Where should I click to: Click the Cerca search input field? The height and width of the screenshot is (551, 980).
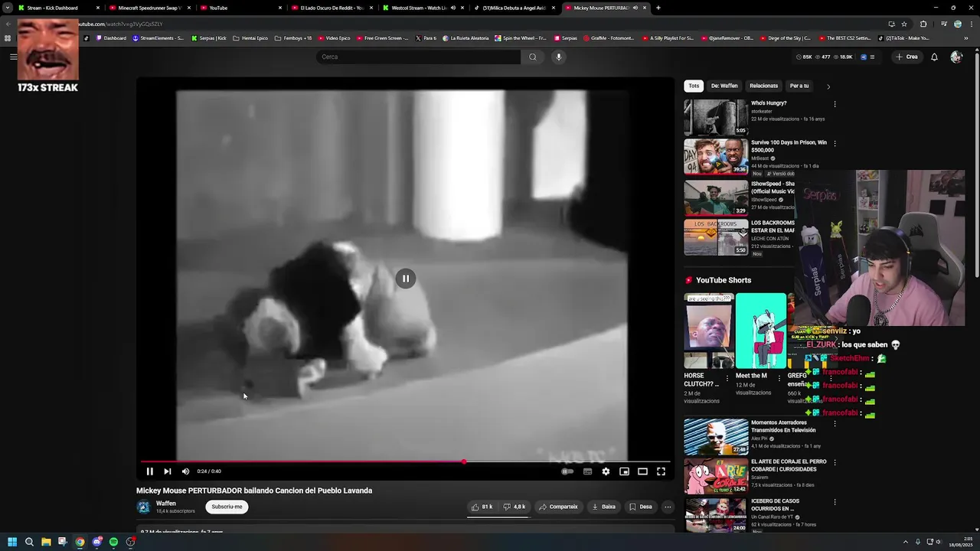click(x=419, y=57)
